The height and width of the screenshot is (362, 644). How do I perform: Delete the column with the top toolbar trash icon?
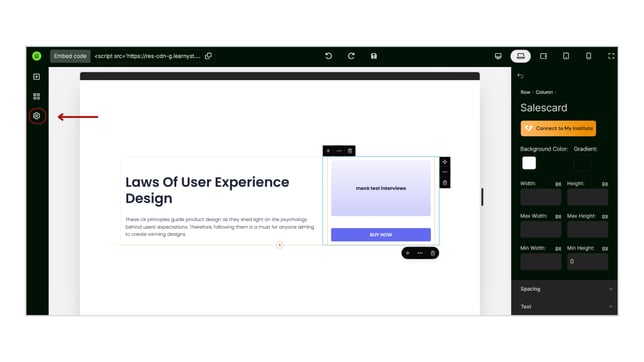350,151
